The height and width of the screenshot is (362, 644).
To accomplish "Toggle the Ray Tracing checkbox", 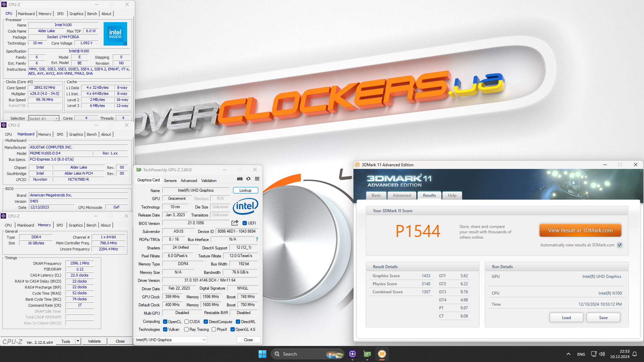I will coord(186,329).
